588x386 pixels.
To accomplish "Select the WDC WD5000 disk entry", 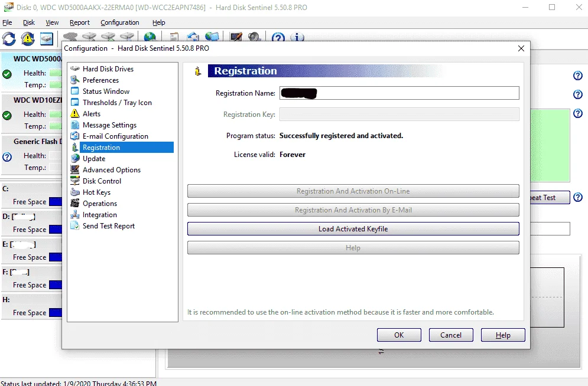I will click(31, 72).
